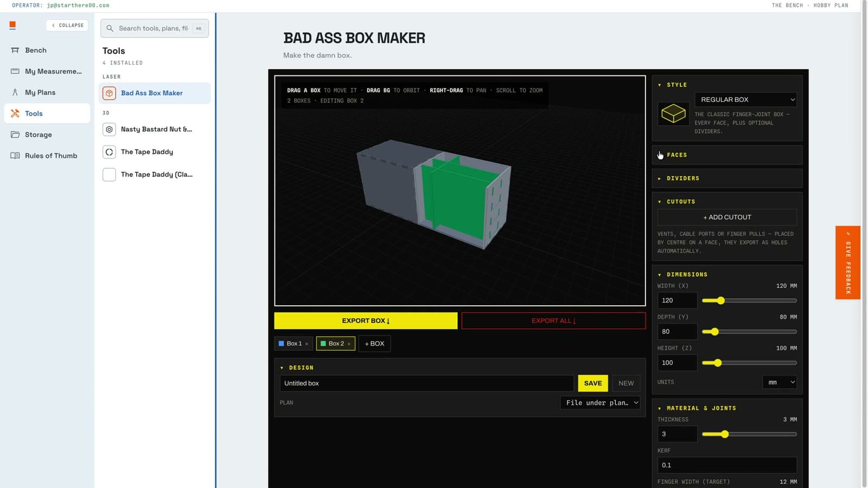The image size is (868, 488).
Task: Click the EXPORT ALL button
Action: pos(553,320)
